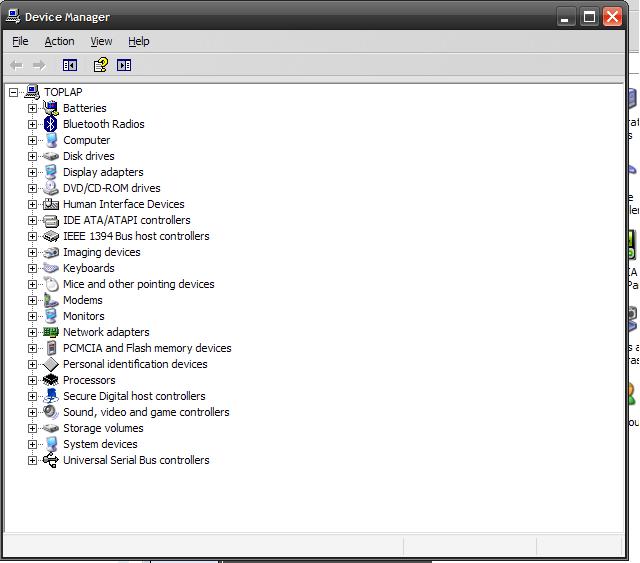Expand the Bluetooth Radios node

point(32,124)
